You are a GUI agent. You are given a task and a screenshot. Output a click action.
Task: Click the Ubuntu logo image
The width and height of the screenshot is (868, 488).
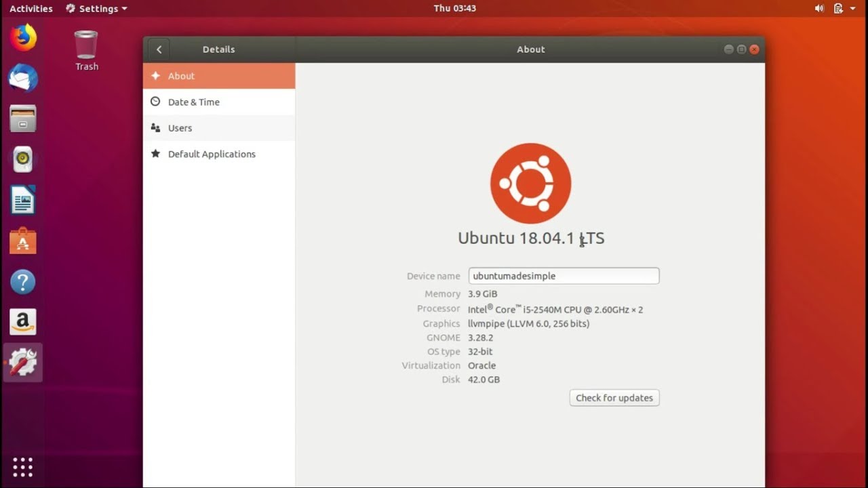coord(531,184)
